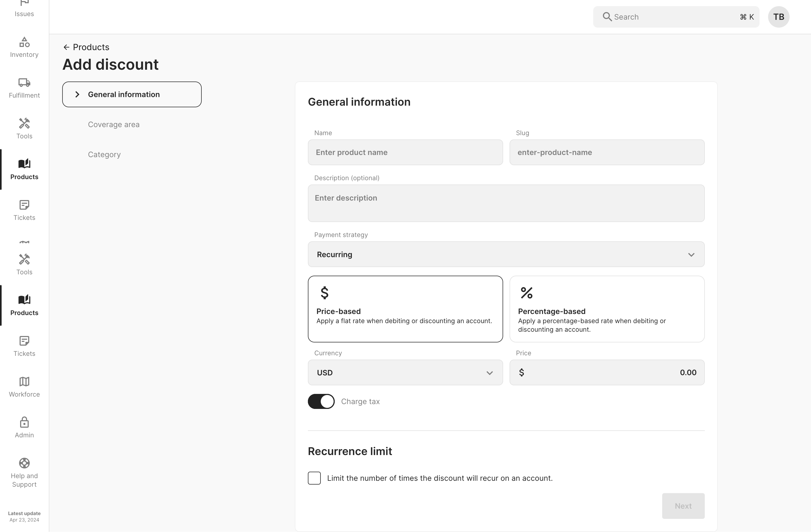Click the search magnifier icon
Viewport: 811px width, 532px height.
coord(607,17)
